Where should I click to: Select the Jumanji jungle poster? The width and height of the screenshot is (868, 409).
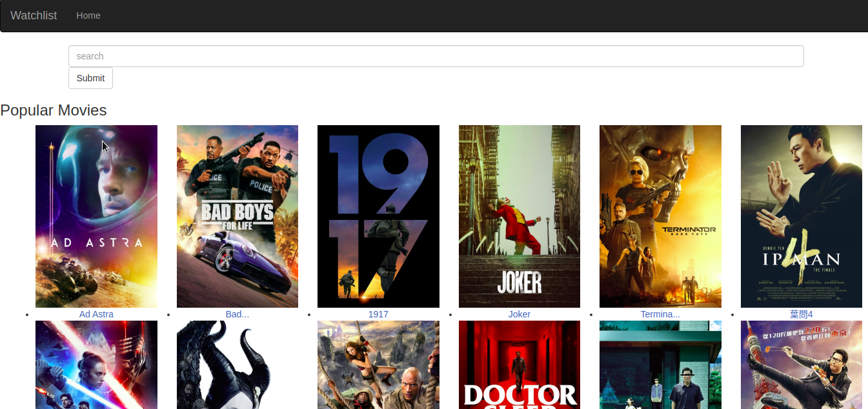pyautogui.click(x=378, y=364)
